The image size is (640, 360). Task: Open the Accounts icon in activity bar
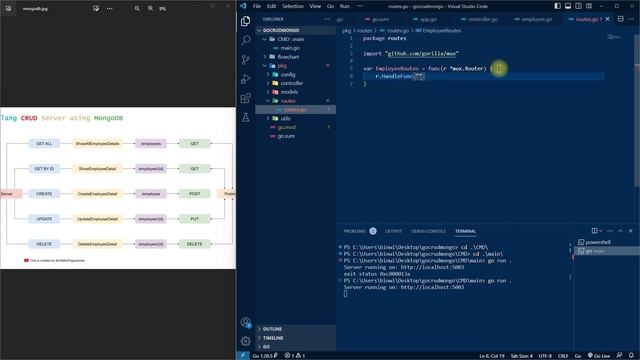tap(245, 322)
